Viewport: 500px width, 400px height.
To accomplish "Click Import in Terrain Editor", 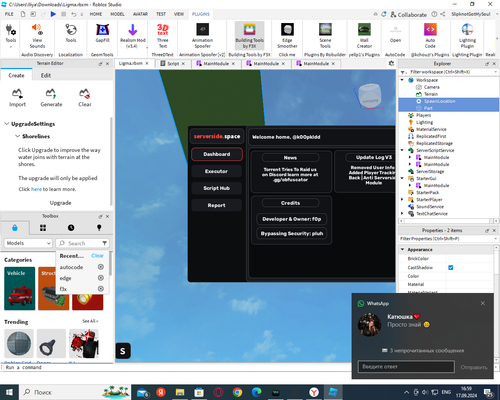I will pos(17,98).
